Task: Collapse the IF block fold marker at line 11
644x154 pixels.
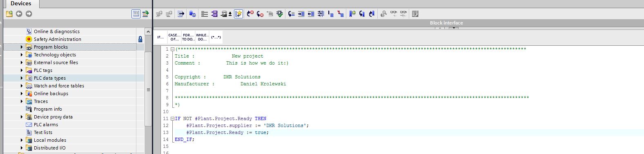Action: click(x=172, y=119)
